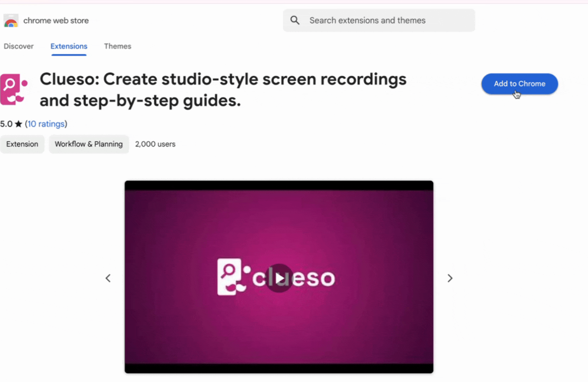
Task: Click the Chrome Web Store logo icon
Action: tap(11, 21)
